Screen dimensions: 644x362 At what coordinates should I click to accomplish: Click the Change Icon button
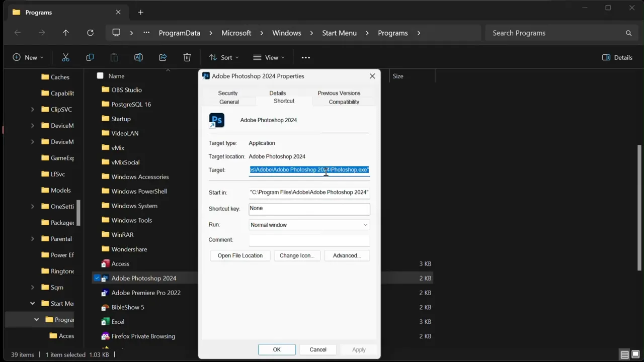point(297,255)
